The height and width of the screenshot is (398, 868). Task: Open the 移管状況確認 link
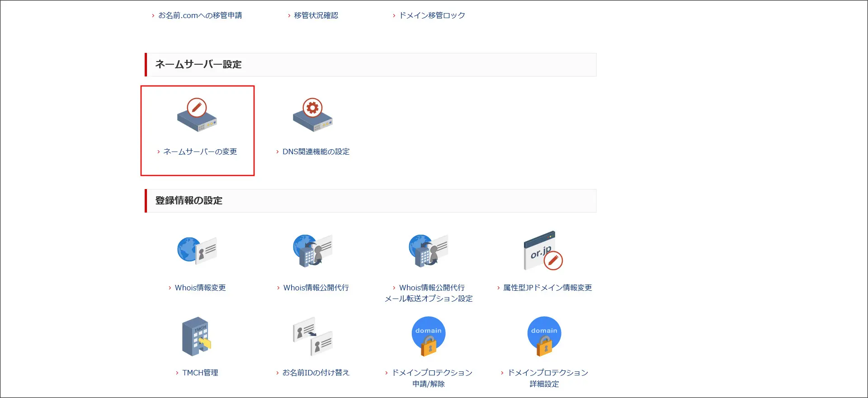[316, 15]
